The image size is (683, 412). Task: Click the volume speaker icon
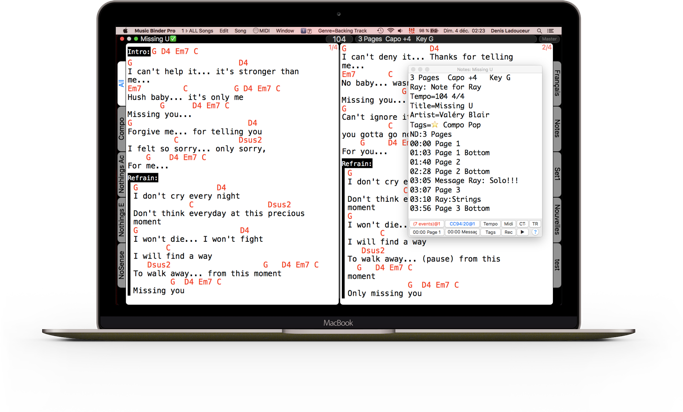400,31
